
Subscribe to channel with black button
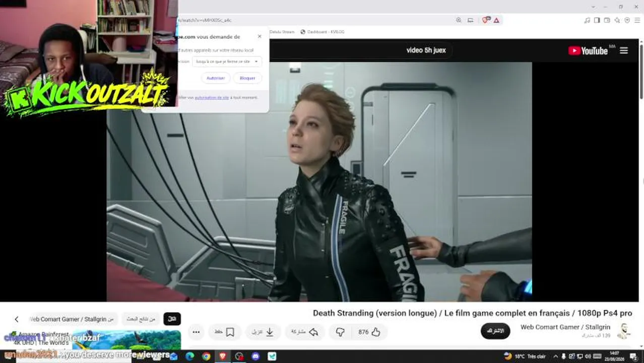495,331
